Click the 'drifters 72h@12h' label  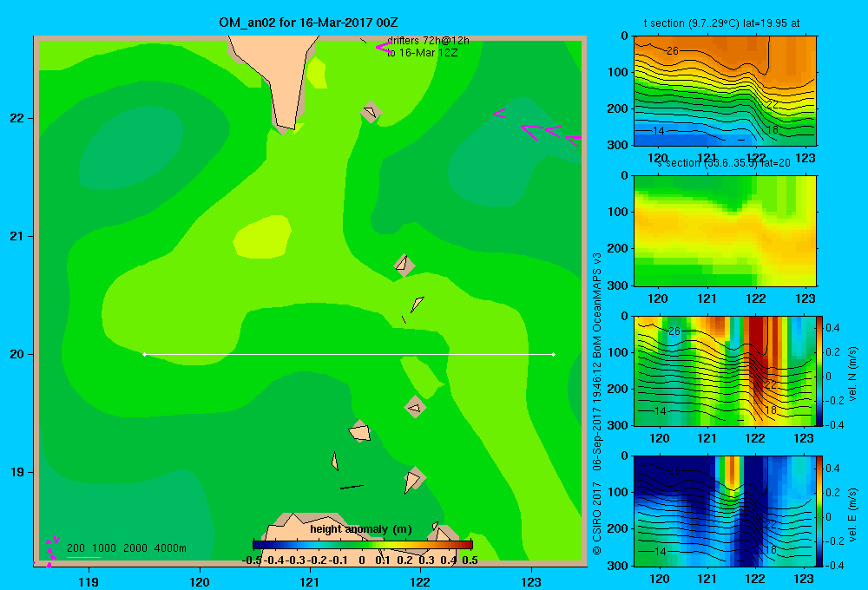(x=429, y=41)
